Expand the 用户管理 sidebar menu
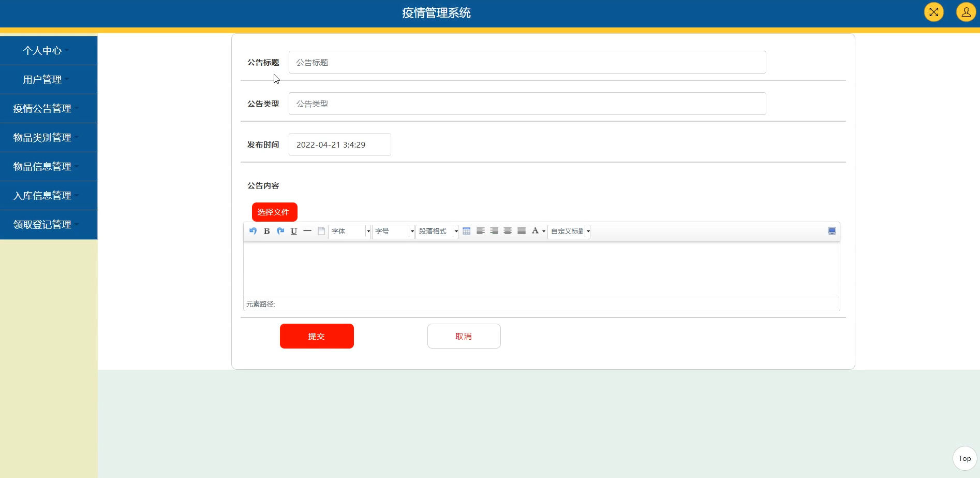This screenshot has width=980, height=478. (49, 80)
